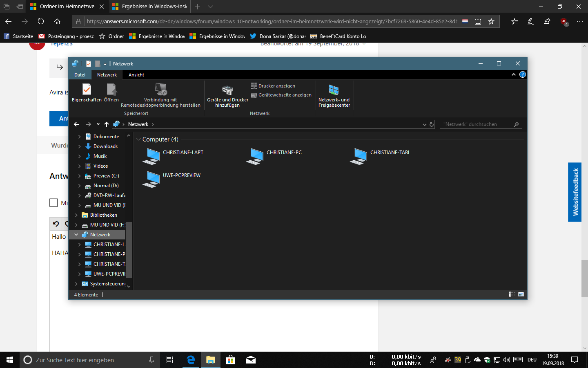This screenshot has height=368, width=588.
Task: Collapse the Netzwerk tree node
Action: 76,235
